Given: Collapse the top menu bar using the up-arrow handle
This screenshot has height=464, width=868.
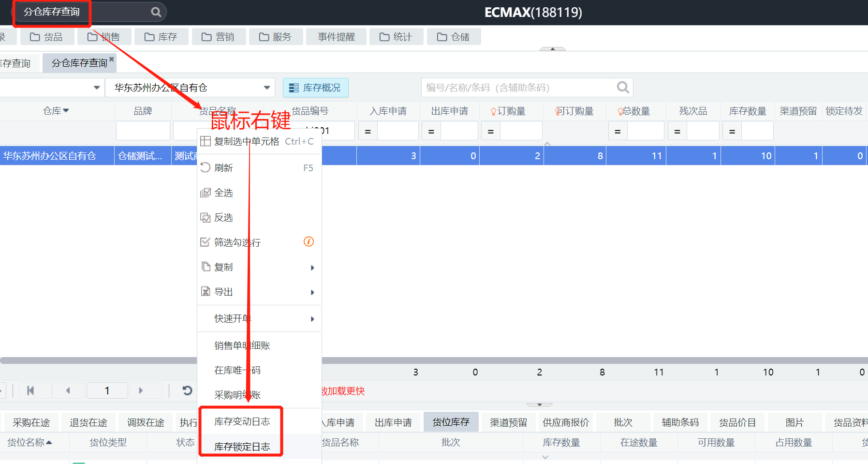Looking at the screenshot, I should pyautogui.click(x=552, y=49).
